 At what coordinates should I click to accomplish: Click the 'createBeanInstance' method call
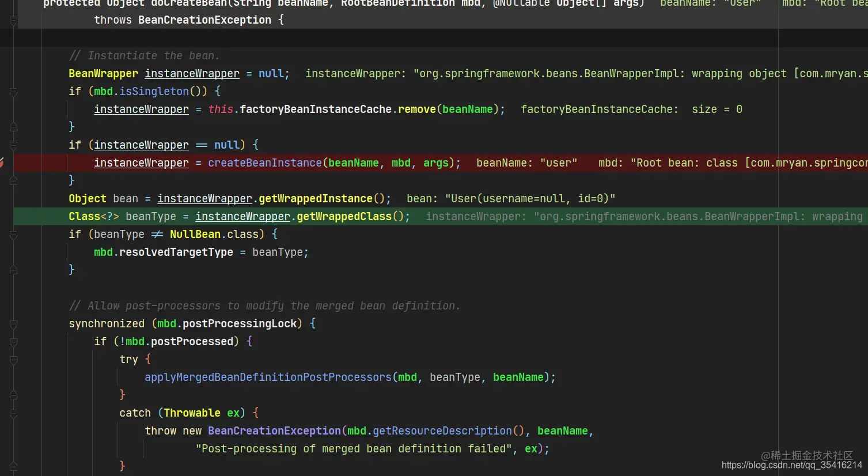pyautogui.click(x=265, y=163)
